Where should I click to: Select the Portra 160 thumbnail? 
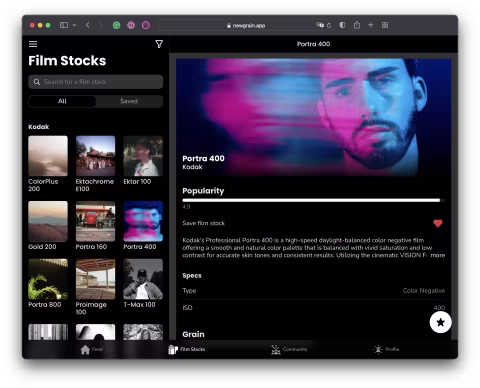pyautogui.click(x=95, y=221)
